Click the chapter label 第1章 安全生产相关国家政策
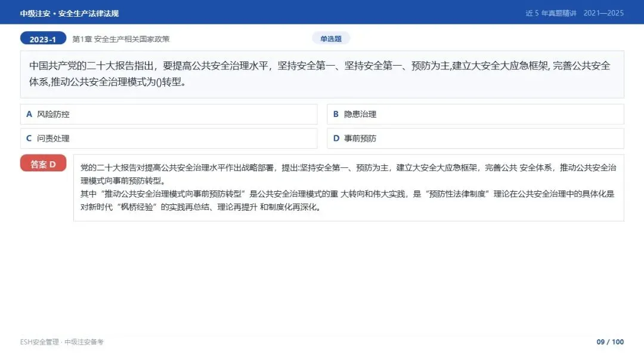Screen dimensions: 644x363 tap(120, 39)
